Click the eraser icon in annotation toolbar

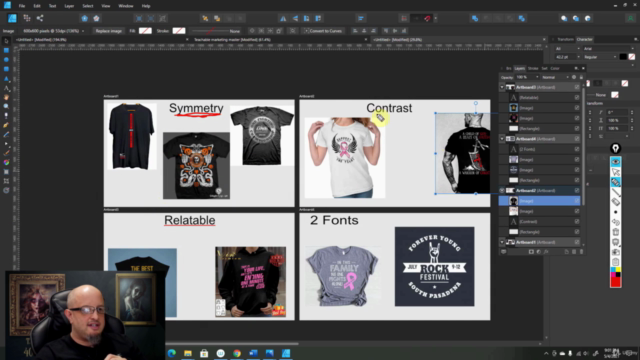(x=616, y=202)
